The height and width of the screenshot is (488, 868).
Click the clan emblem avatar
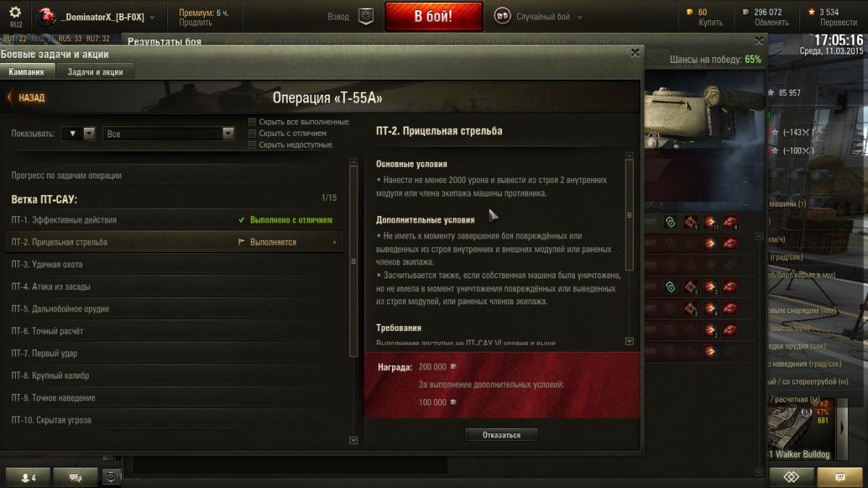point(46,17)
